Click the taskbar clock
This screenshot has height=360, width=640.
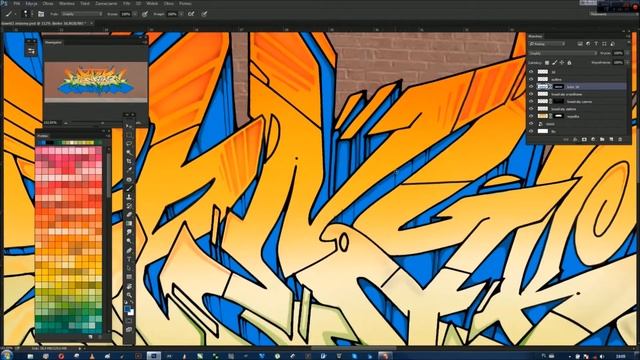click(621, 356)
